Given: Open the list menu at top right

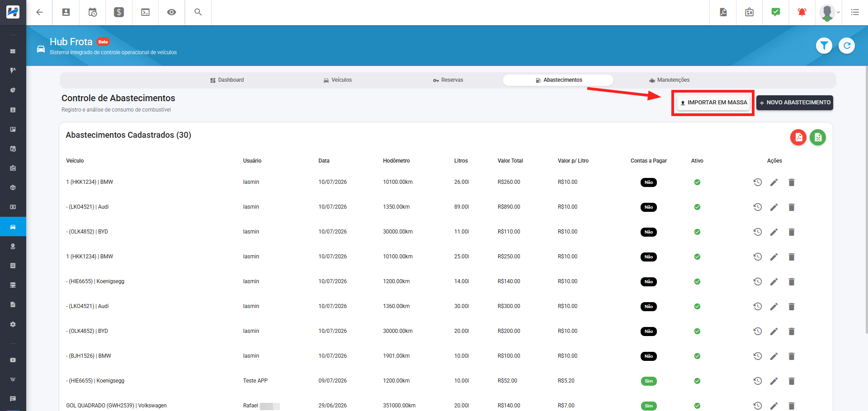Looking at the screenshot, I should point(855,12).
